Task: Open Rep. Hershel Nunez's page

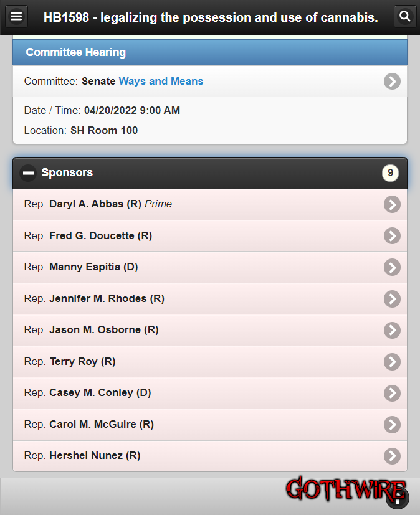Action: [209, 456]
